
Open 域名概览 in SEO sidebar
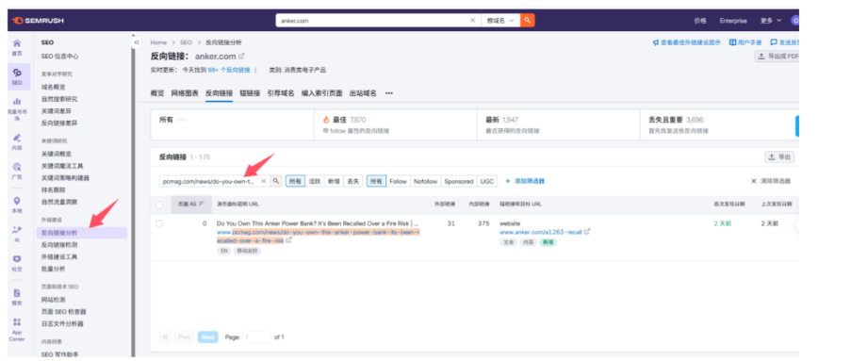point(53,87)
